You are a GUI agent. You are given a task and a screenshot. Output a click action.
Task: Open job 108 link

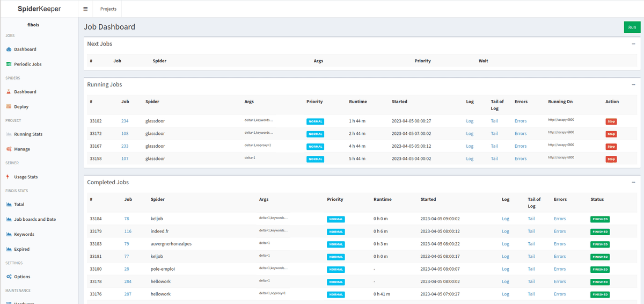tap(125, 134)
